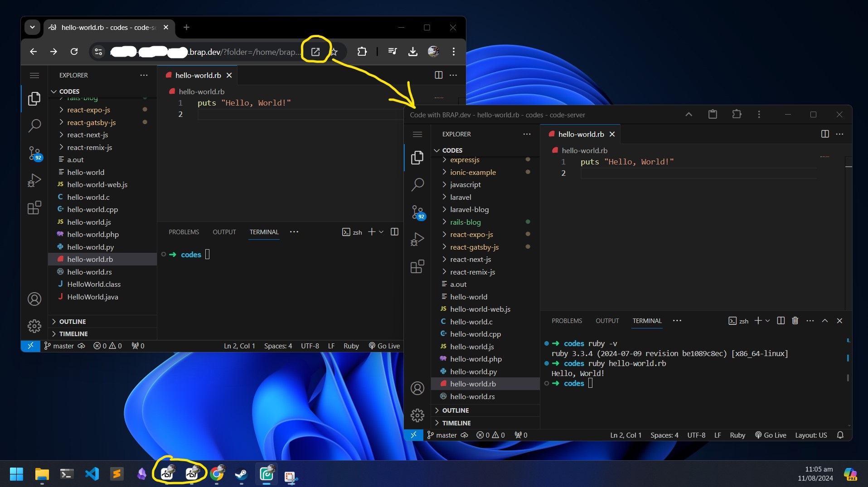
Task: Expand the rails-blog folder in right explorer
Action: click(x=465, y=222)
